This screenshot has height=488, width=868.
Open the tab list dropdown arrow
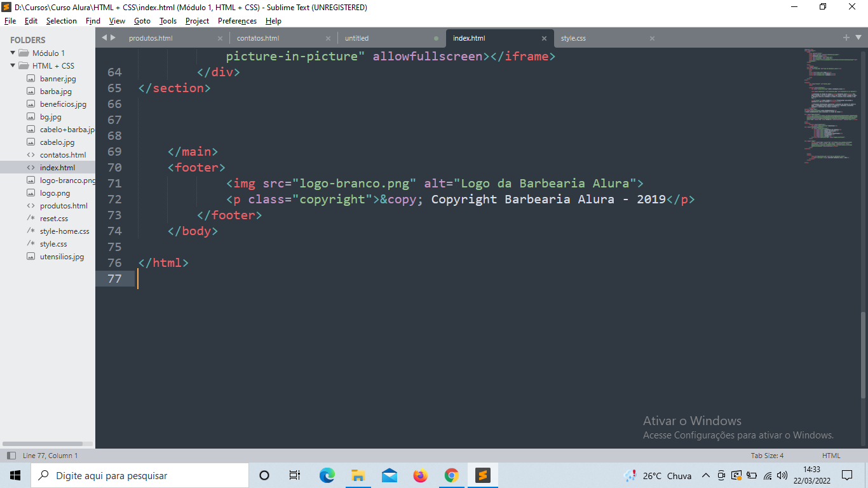click(x=857, y=37)
